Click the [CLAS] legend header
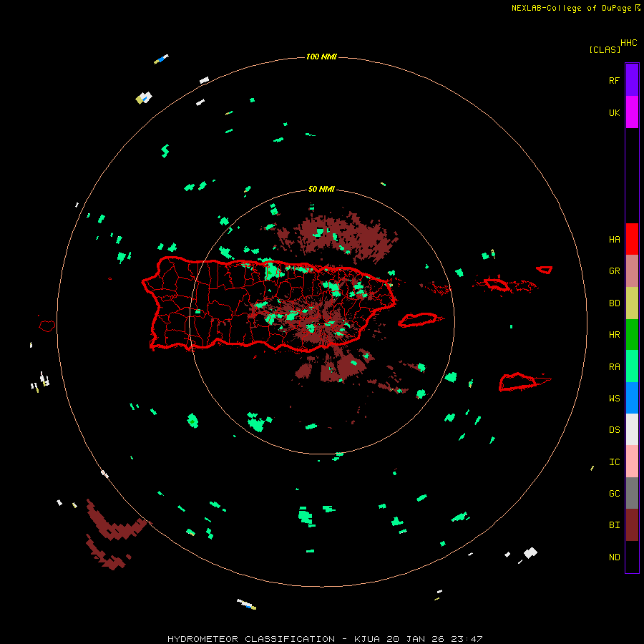The width and height of the screenshot is (644, 644). tap(605, 49)
